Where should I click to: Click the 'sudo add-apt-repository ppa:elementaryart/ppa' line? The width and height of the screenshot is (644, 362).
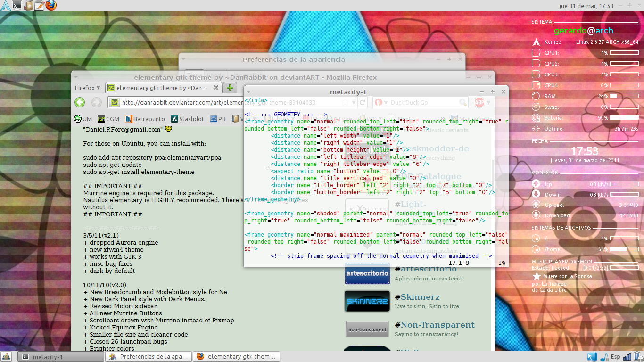152,158
